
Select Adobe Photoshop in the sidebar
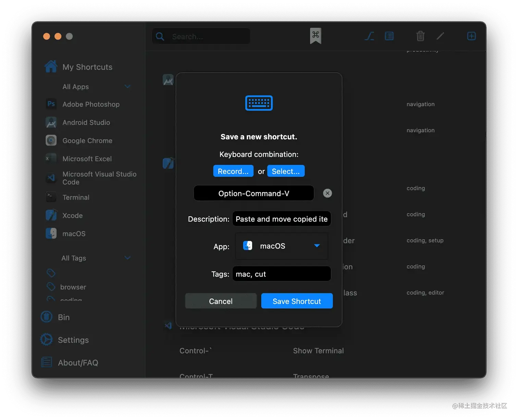click(x=83, y=104)
